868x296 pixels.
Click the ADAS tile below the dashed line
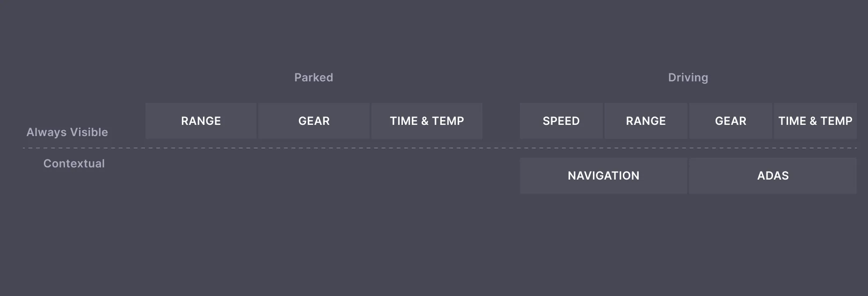click(773, 176)
